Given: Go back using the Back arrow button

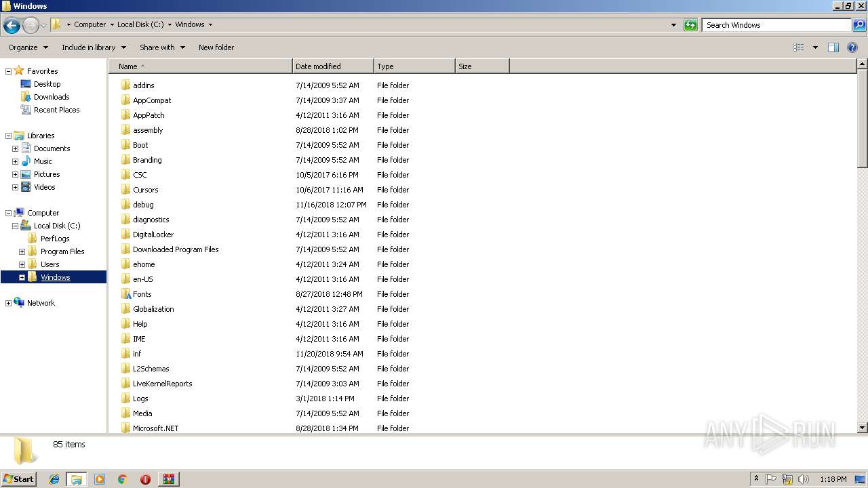Looking at the screenshot, I should click(12, 26).
